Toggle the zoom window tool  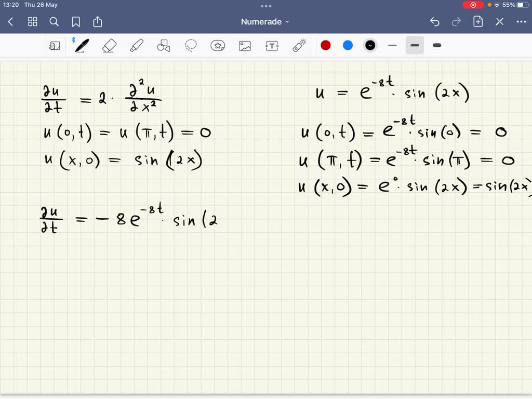(55, 46)
